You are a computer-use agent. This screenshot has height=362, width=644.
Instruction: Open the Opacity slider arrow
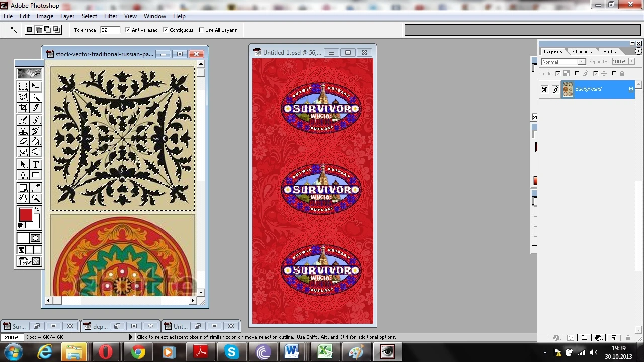(631, 62)
